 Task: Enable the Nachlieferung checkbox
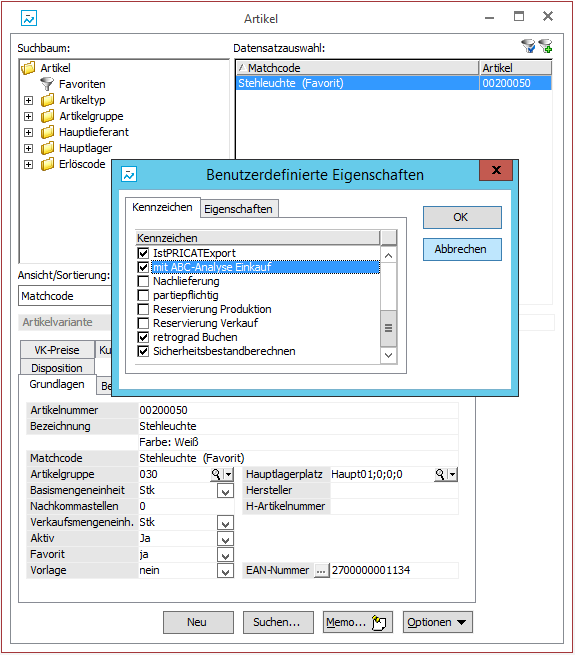coord(143,281)
